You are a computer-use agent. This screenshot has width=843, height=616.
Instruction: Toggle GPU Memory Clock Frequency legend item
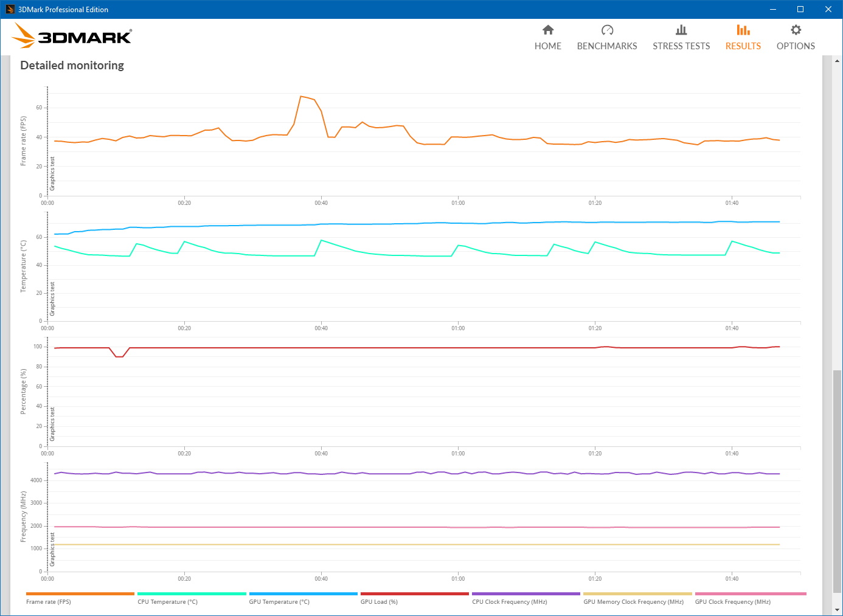(x=633, y=601)
